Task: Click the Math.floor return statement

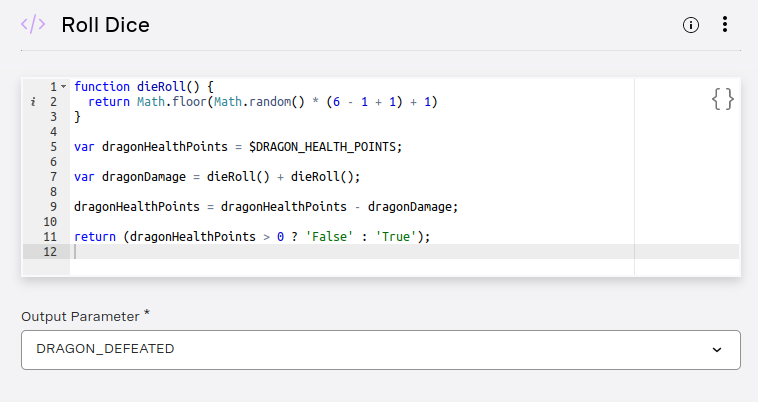Action: click(262, 102)
